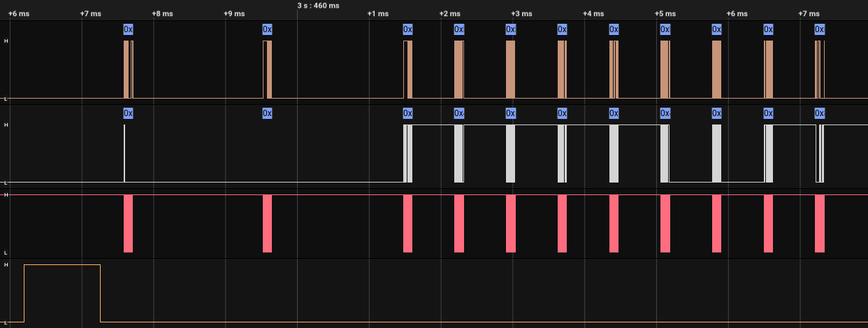Click the +4 ms time ruler label

coord(593,14)
